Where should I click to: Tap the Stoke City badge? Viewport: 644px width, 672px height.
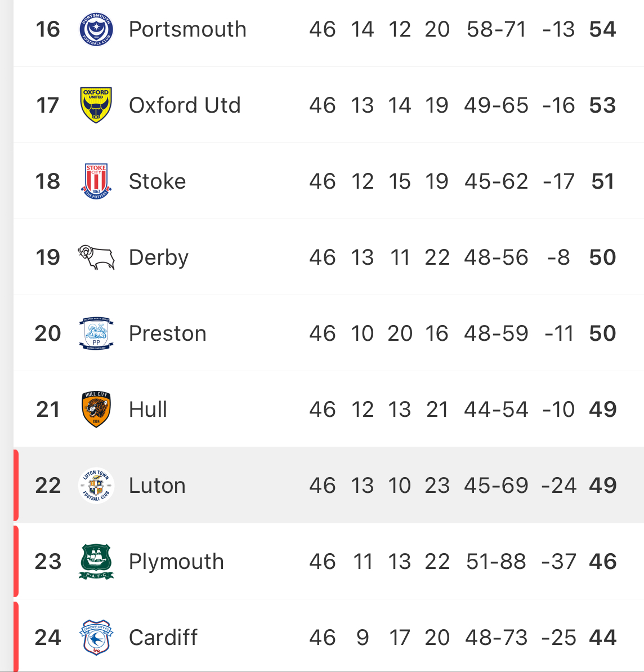click(96, 181)
